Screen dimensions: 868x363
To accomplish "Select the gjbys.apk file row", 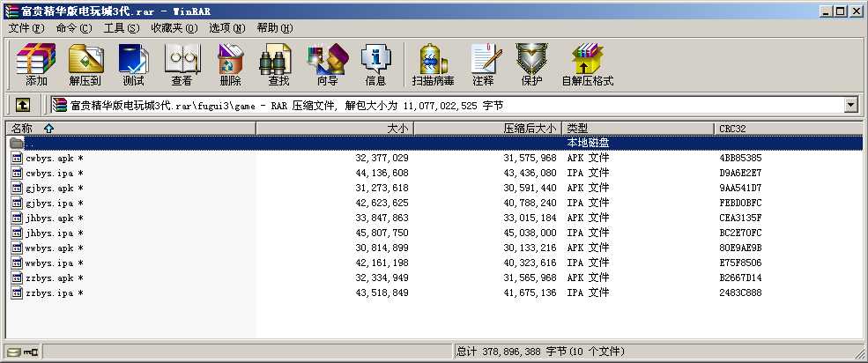I will (434, 188).
